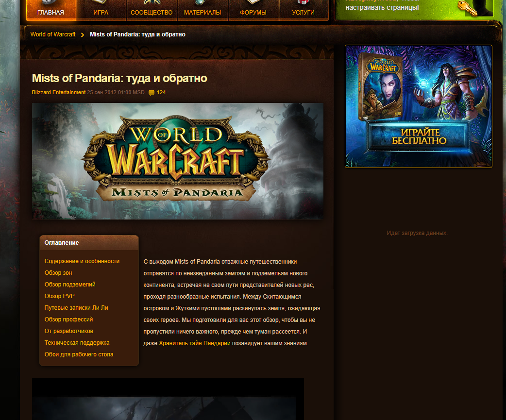The width and height of the screenshot is (506, 420).
Task: Click the breadcrumb arrow separator icon
Action: coord(83,35)
